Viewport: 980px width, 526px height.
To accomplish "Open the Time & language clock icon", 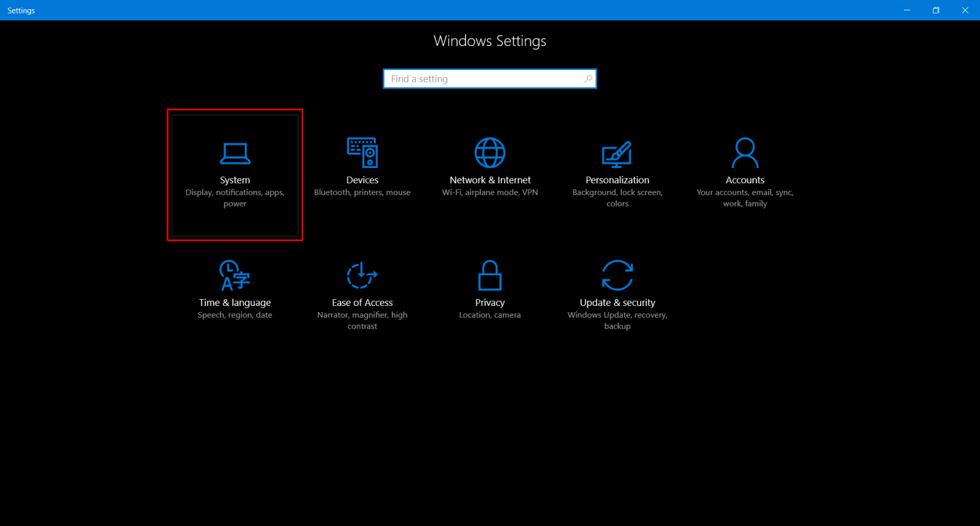I will tap(235, 275).
